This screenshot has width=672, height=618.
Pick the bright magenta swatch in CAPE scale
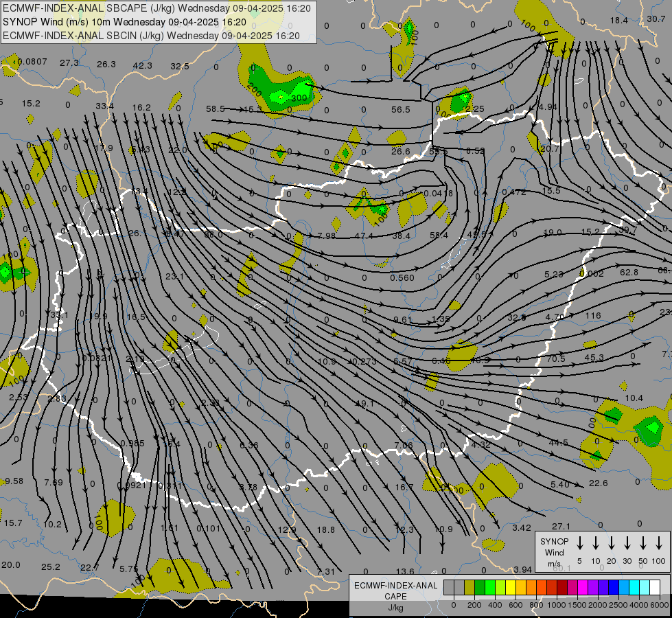583,588
